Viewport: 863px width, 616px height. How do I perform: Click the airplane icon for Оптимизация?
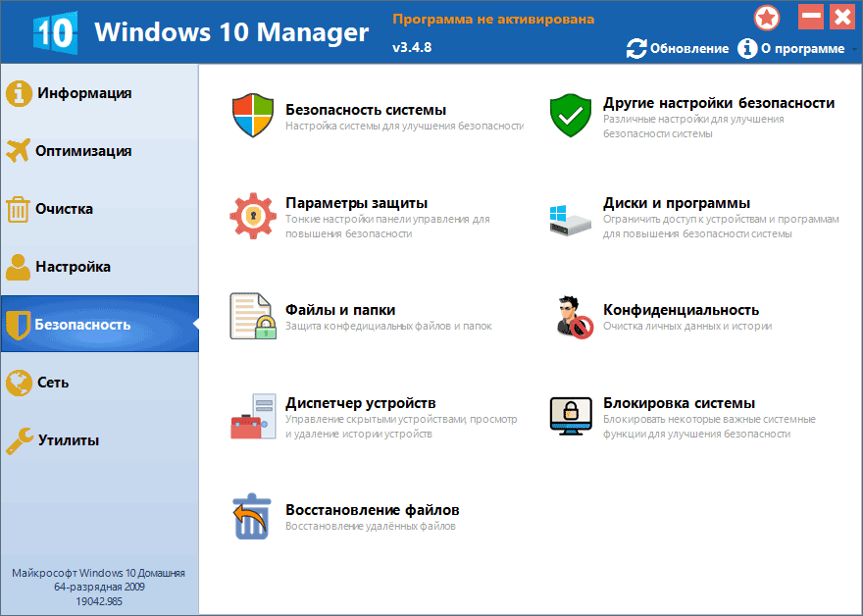(x=19, y=151)
